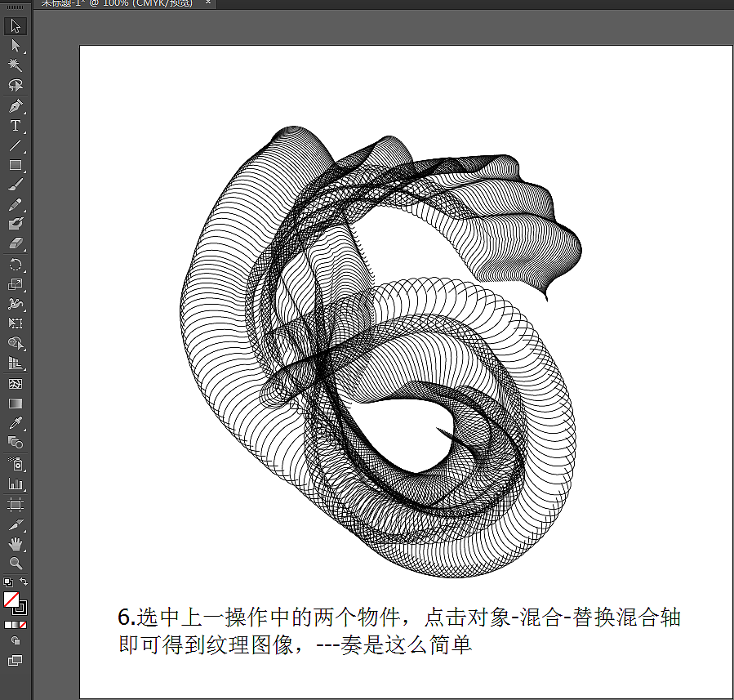This screenshot has height=700, width=734.
Task: Select the Width/Warp tool
Action: click(x=15, y=304)
